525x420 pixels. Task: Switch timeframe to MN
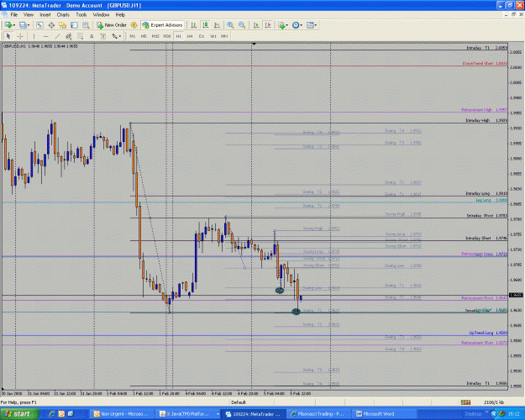tap(224, 36)
